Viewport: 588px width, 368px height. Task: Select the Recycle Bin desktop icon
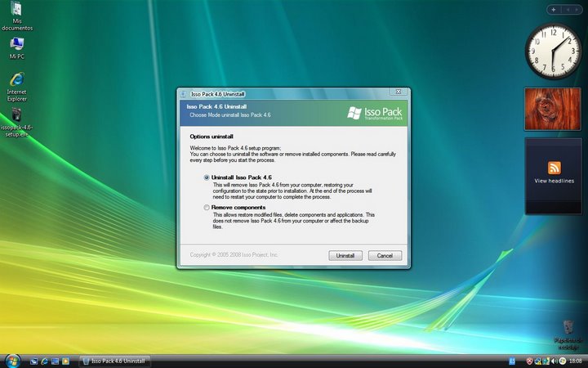568,335
